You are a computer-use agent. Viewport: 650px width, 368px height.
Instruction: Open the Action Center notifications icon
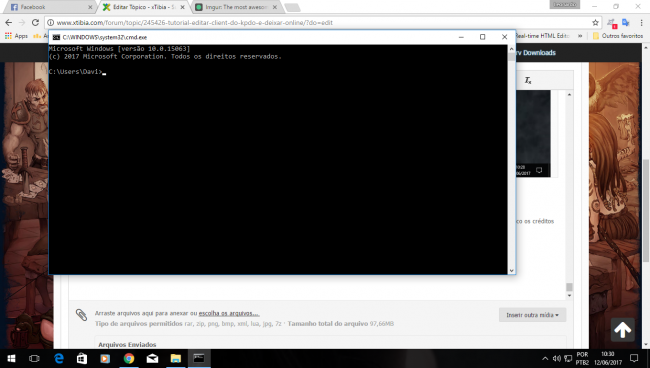point(634,358)
